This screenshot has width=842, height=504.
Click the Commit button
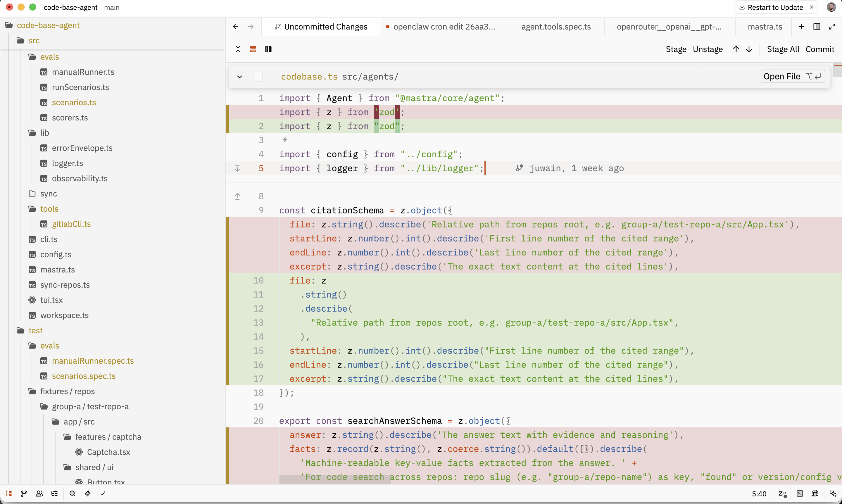point(819,49)
